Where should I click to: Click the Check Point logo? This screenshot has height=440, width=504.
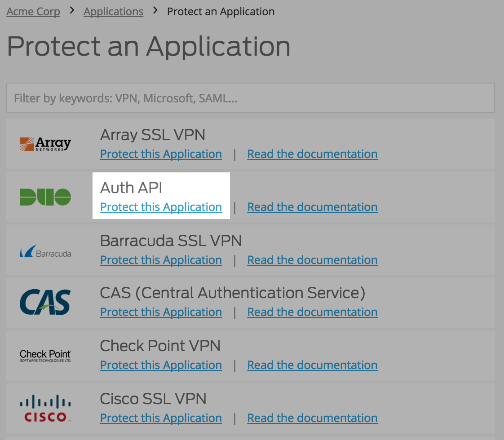pyautogui.click(x=45, y=356)
